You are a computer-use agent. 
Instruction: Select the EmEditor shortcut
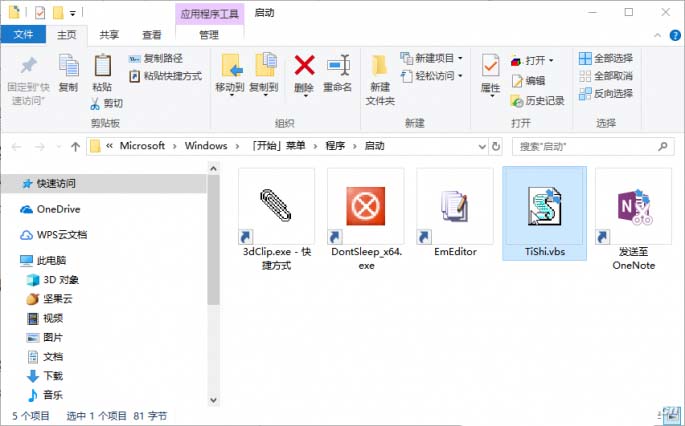[455, 213]
